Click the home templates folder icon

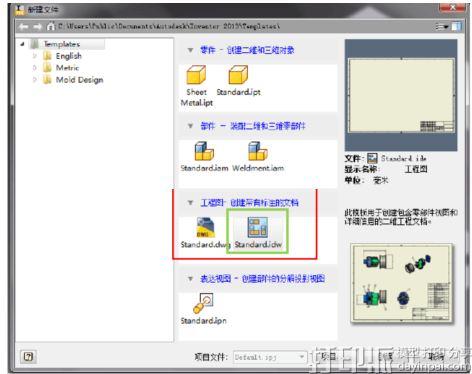tap(51, 26)
